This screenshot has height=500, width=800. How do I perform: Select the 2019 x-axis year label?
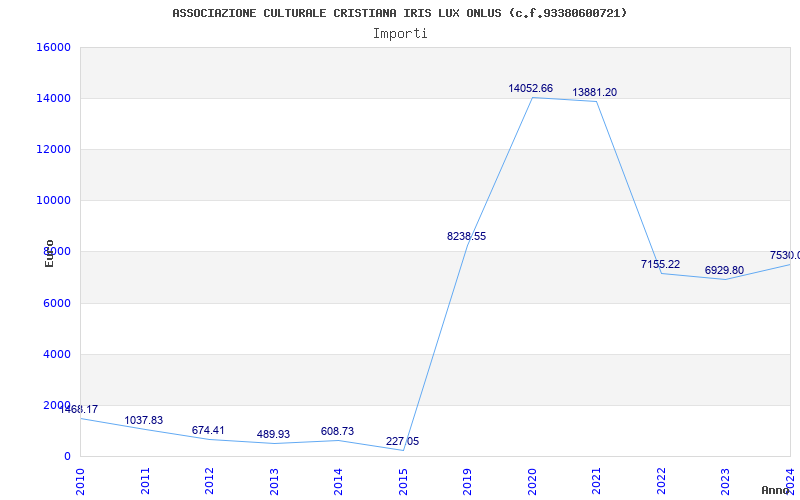coord(467,481)
